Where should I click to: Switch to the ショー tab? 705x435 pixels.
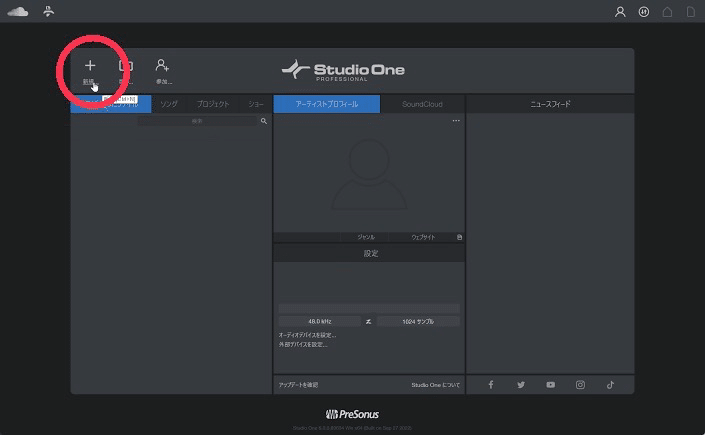256,104
